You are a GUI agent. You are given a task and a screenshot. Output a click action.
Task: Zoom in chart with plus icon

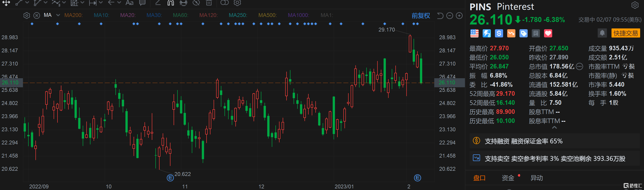(459, 16)
